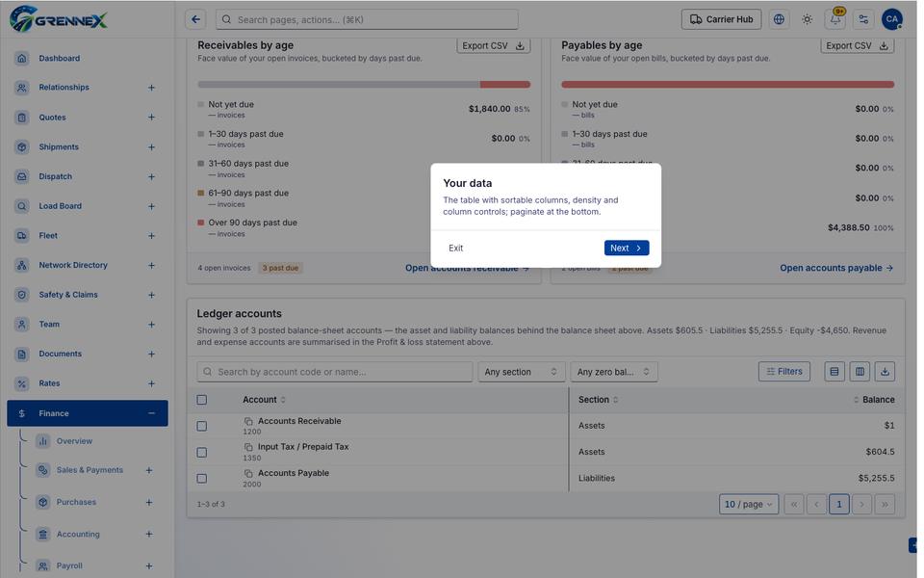Open the Purchases icon
The height and width of the screenshot is (578, 924).
click(x=42, y=502)
